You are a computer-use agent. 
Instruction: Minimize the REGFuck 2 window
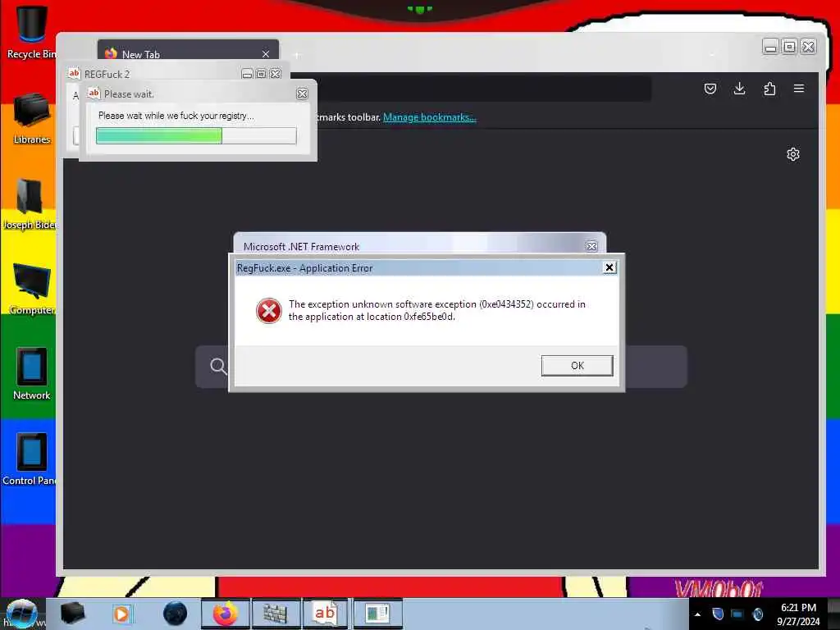[247, 74]
